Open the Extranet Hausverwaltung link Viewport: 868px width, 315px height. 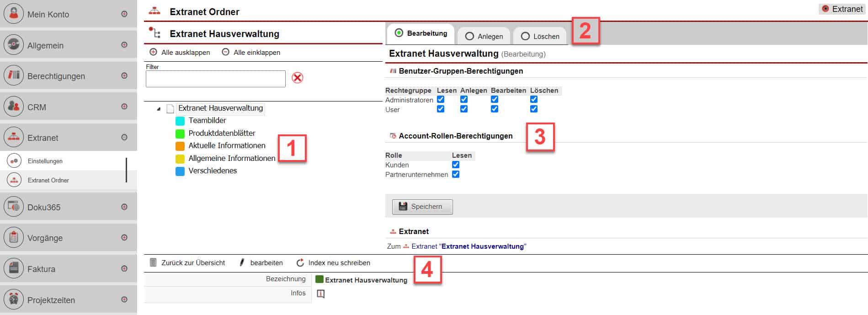pyautogui.click(x=484, y=246)
